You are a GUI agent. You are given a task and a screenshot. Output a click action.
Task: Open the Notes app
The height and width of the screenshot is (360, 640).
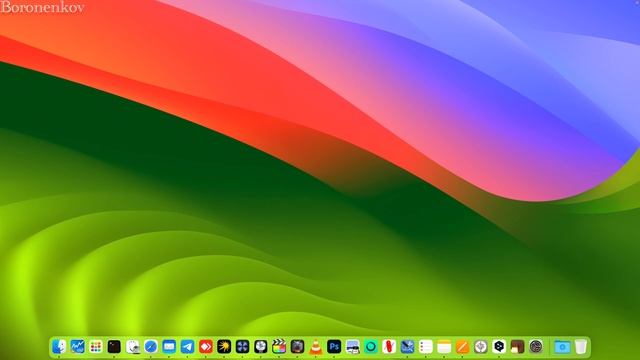click(444, 347)
